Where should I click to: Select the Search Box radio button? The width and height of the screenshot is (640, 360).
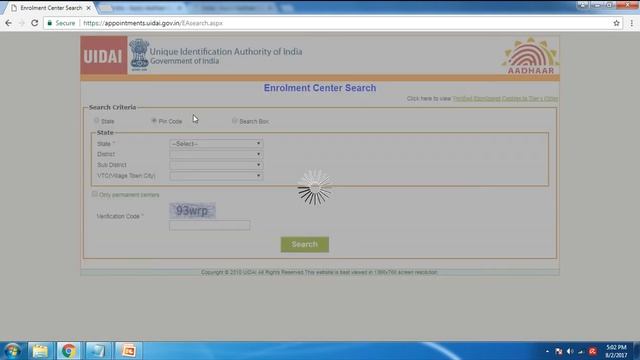coord(234,120)
